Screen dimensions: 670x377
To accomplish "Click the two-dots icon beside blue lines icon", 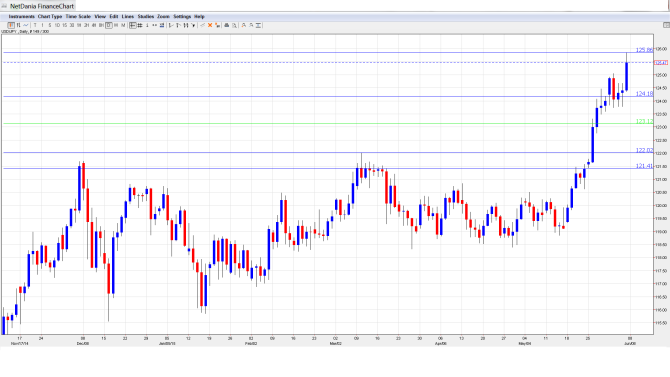I will [x=154, y=26].
